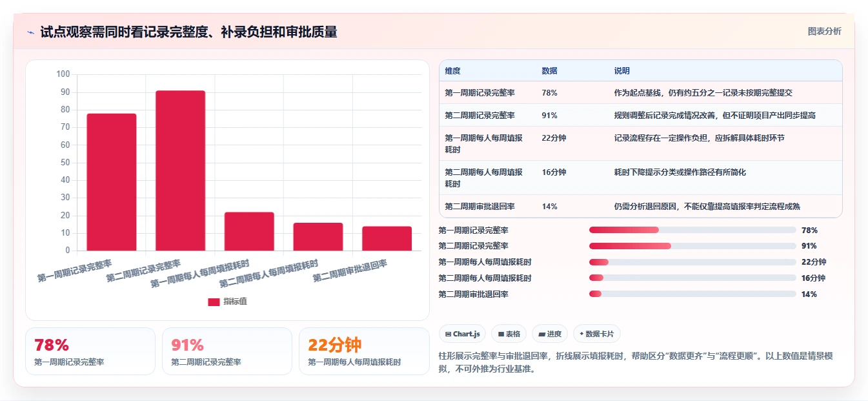Toggle the 指标值 legend swatch in chart
Image resolution: width=868 pixels, height=401 pixels.
click(x=214, y=302)
